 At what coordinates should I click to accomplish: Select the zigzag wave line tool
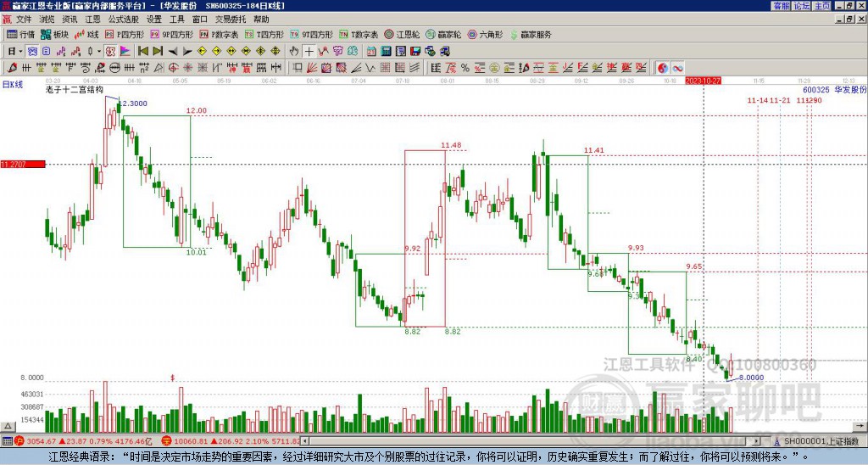pyautogui.click(x=370, y=68)
